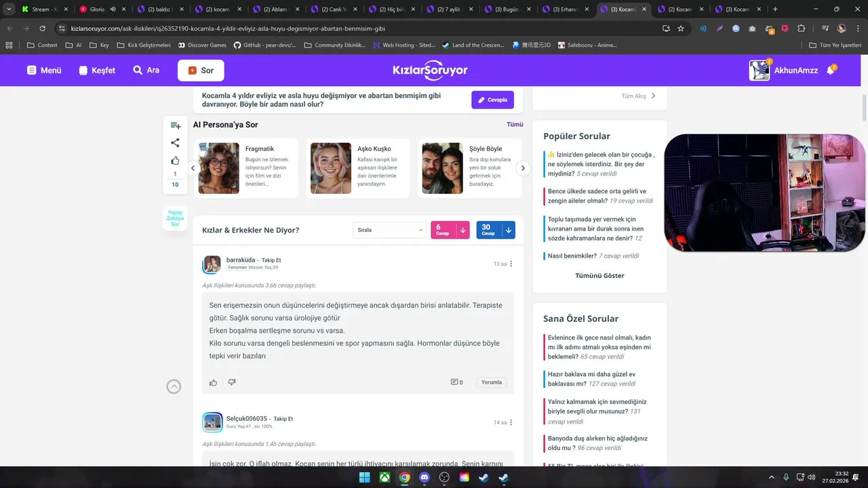This screenshot has width=868, height=488.
Task: Click the Tüm Akış link
Action: (x=638, y=96)
